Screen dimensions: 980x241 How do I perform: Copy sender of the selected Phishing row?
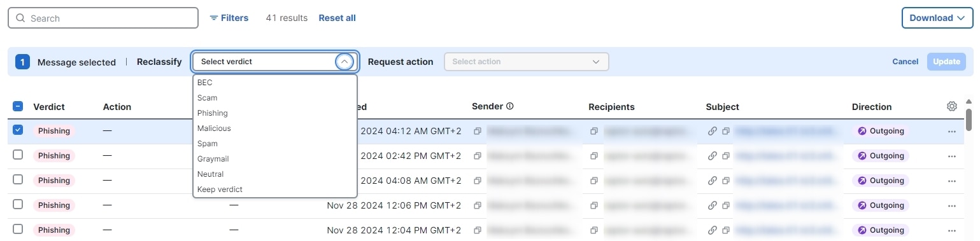pos(478,131)
